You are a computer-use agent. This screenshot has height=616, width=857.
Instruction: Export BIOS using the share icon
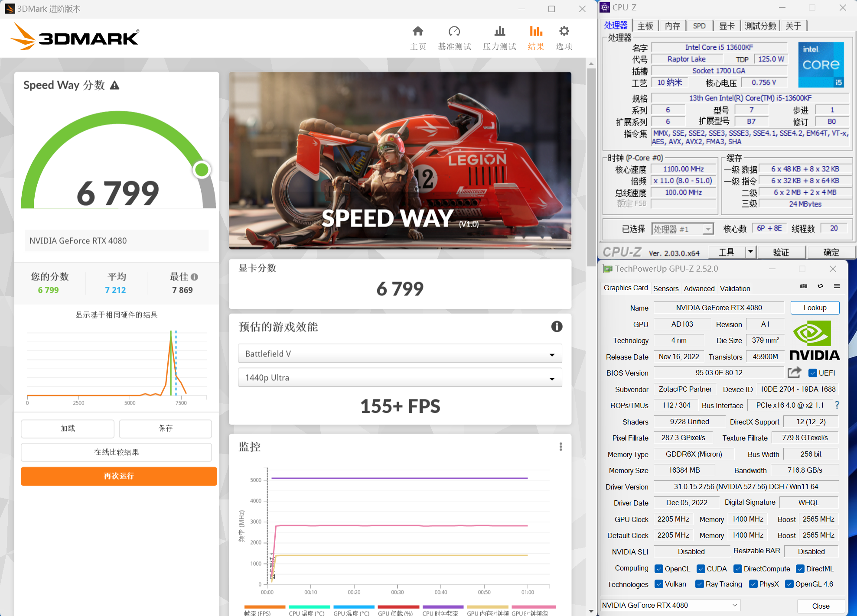pyautogui.click(x=795, y=373)
